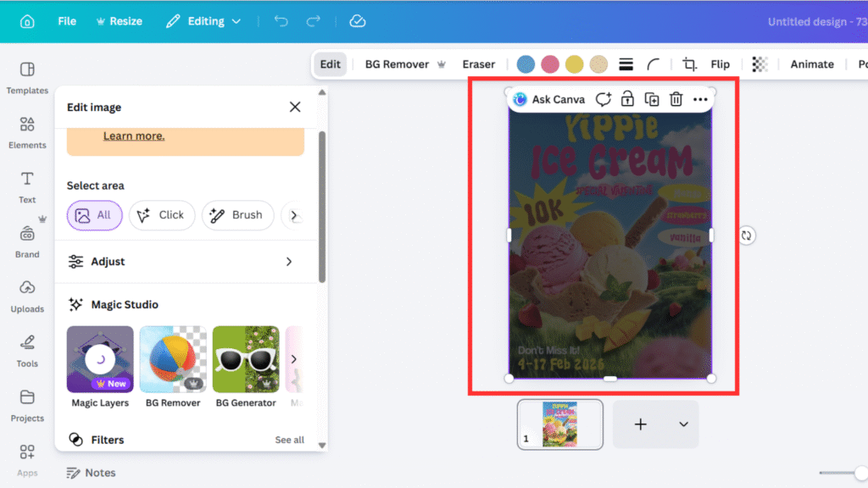Open the transparency checkerboard icon

(x=760, y=64)
